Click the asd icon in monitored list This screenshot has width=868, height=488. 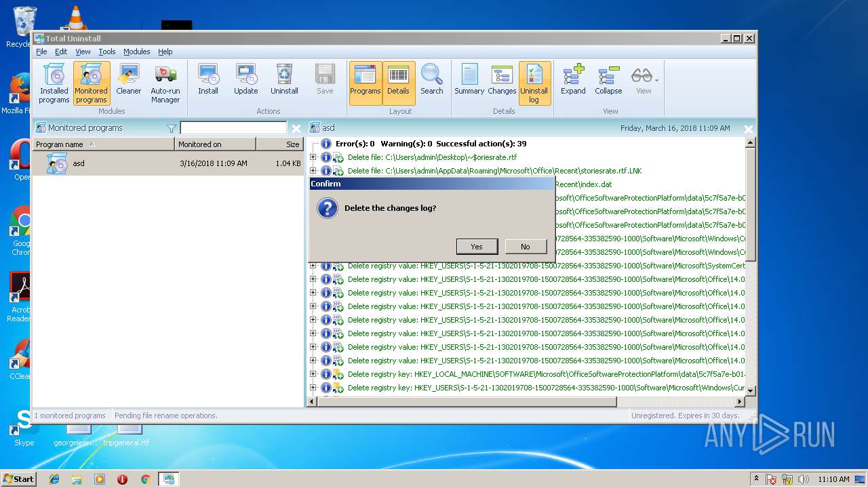coord(57,163)
